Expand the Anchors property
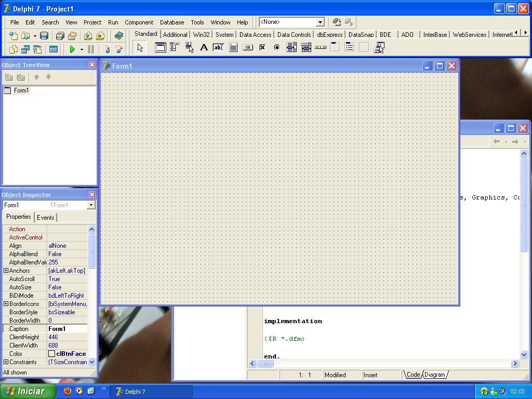The width and height of the screenshot is (532, 399). pyautogui.click(x=6, y=270)
